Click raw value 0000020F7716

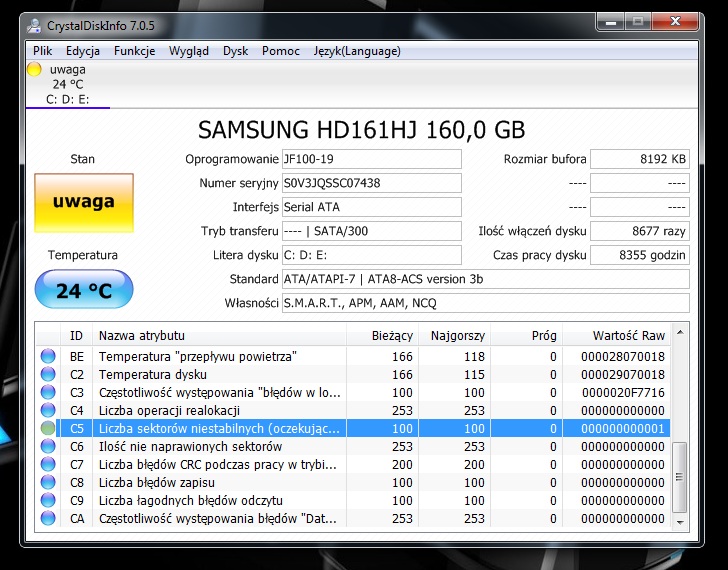623,393
